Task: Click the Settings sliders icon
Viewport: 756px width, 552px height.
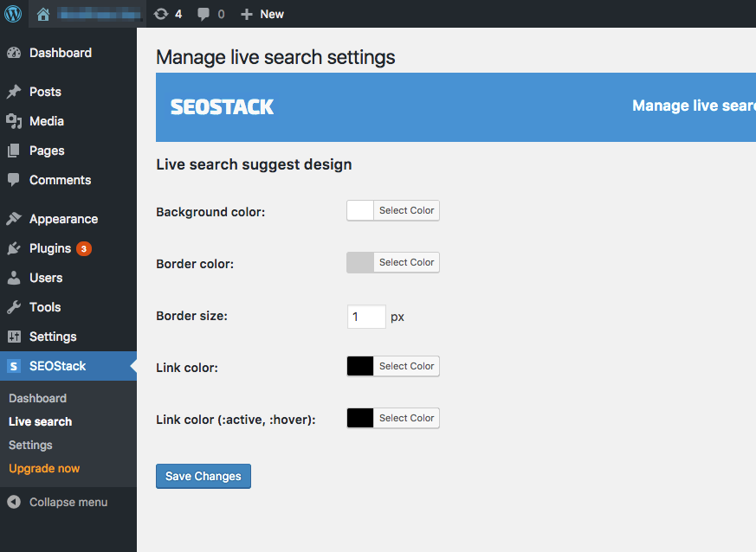Action: tap(14, 337)
